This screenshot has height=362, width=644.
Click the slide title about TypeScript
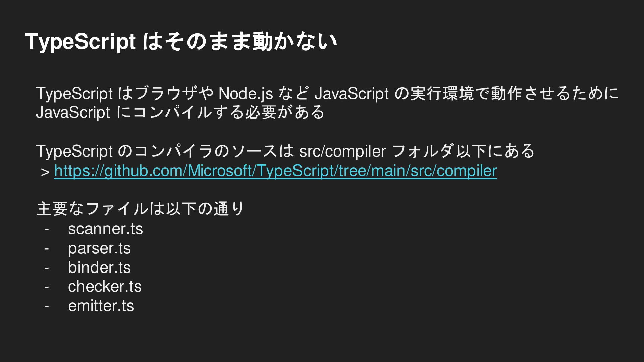point(181,41)
